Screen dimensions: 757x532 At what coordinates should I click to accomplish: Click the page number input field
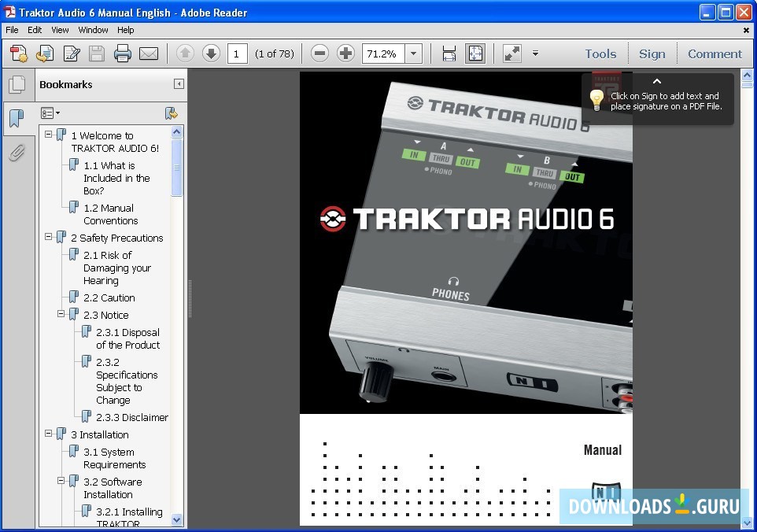237,54
